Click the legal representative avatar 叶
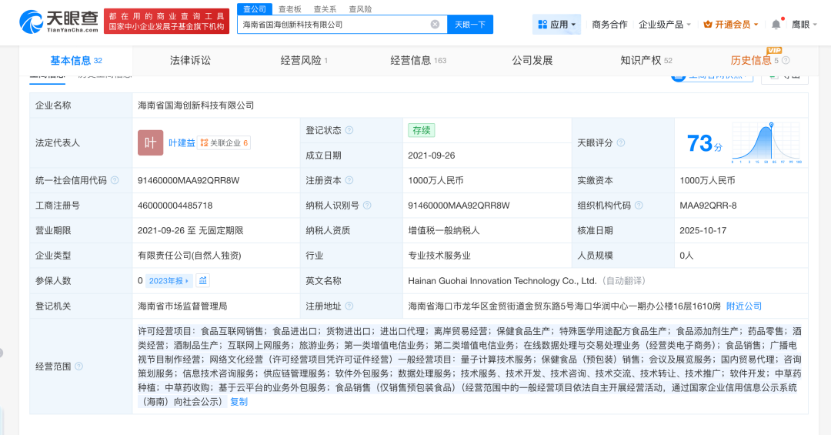 coord(150,143)
